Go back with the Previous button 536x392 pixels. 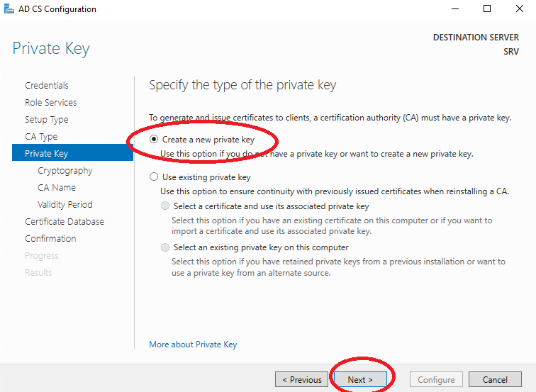tap(301, 380)
